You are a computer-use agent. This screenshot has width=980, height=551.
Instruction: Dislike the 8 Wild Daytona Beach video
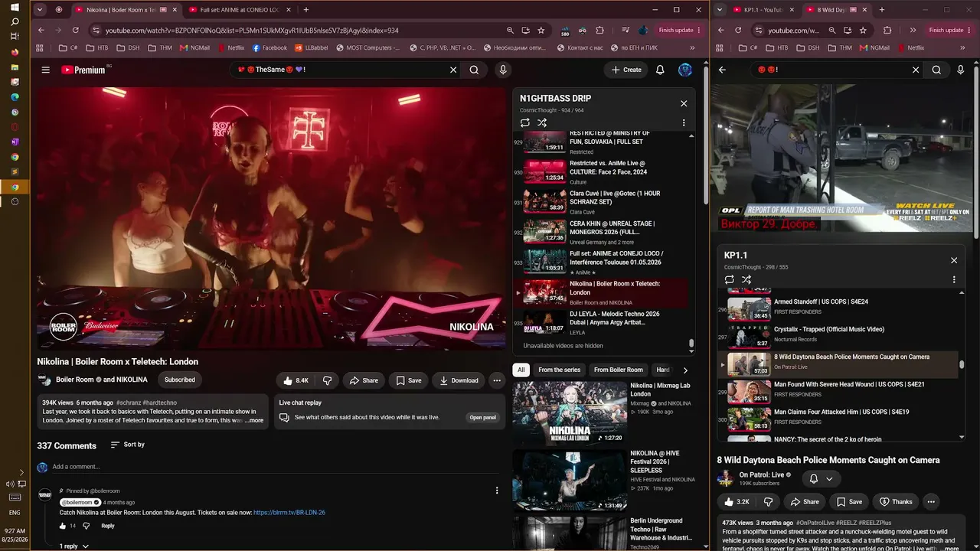[768, 502]
